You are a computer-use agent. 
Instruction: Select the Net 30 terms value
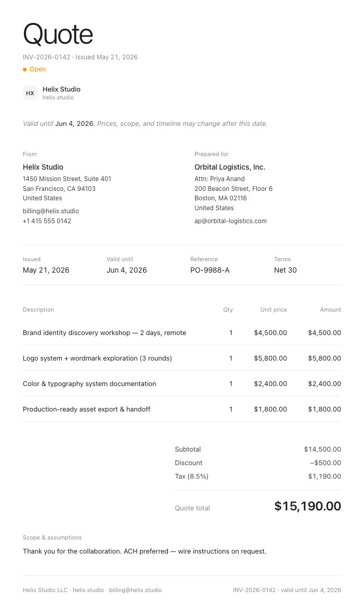(x=285, y=271)
